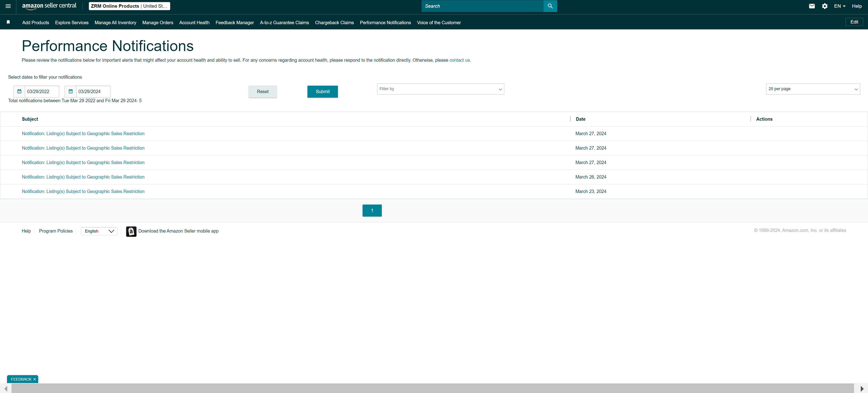Click the Reset button
This screenshot has height=393, width=868.
click(262, 92)
